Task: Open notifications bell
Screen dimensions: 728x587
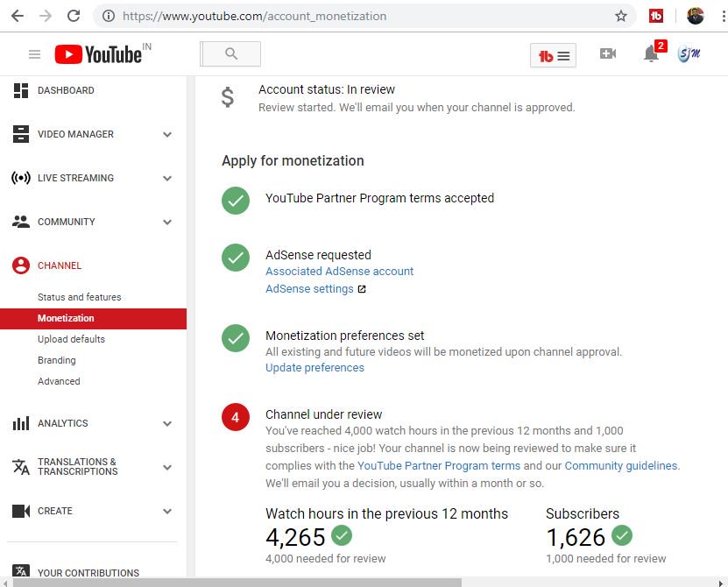Action: tap(651, 53)
